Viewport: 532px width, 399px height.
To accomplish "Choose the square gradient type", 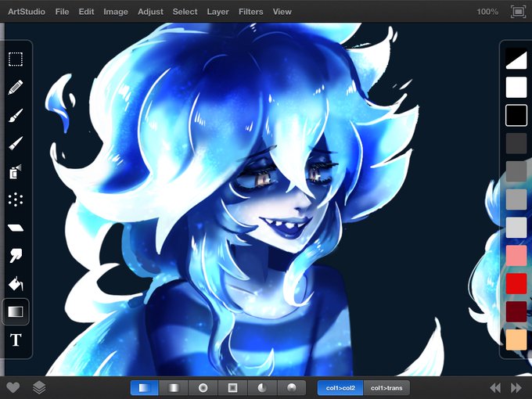I will tap(232, 387).
